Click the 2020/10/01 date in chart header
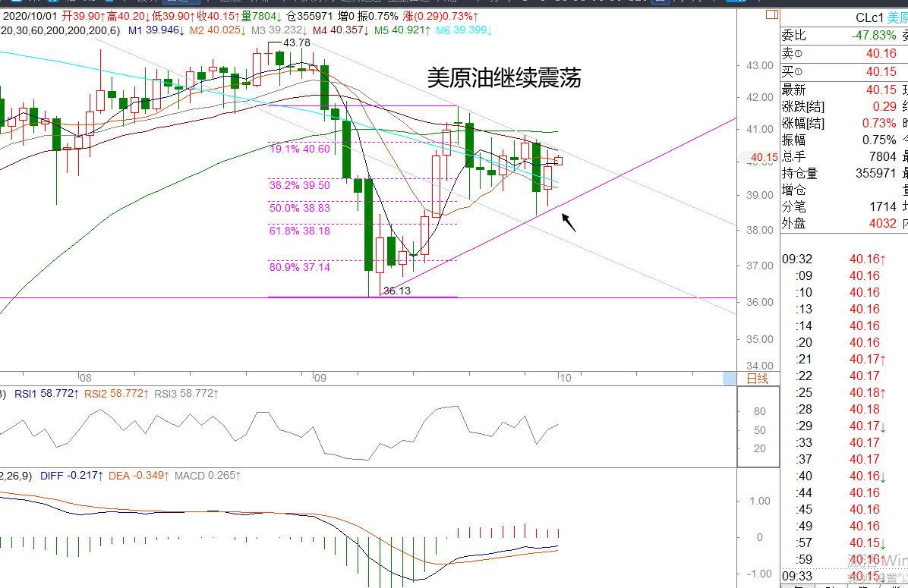The image size is (908, 588). [30, 16]
